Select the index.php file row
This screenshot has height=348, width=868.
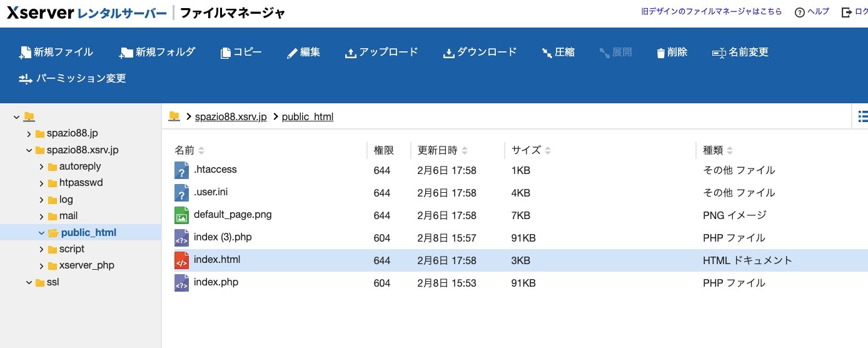tap(515, 283)
